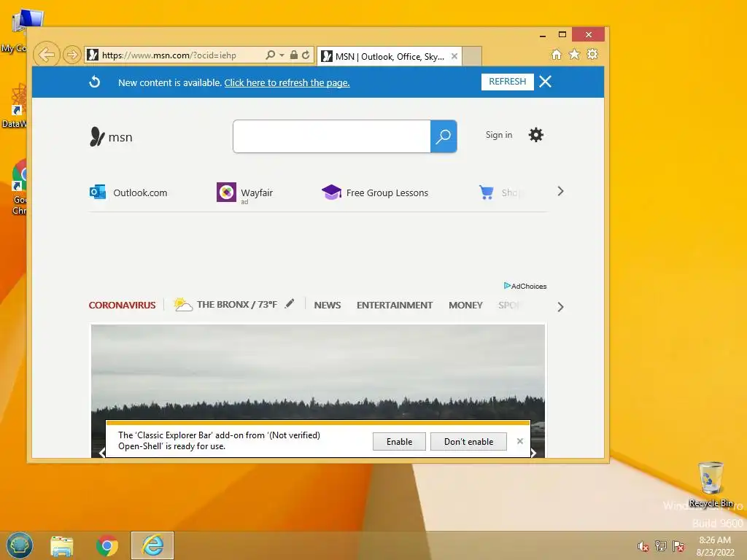The width and height of the screenshot is (747, 560).
Task: Click the IE Home icon
Action: click(x=557, y=54)
